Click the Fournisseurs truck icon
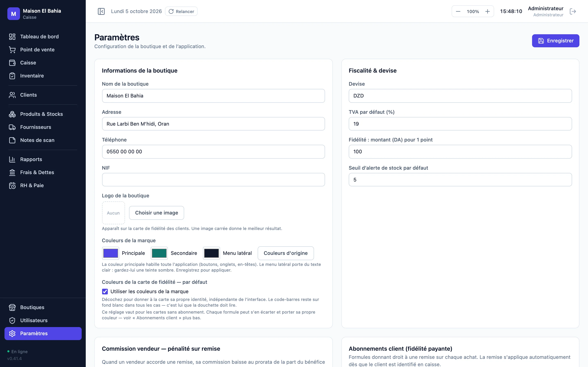Screen dimensions: 588x367 click(12, 127)
